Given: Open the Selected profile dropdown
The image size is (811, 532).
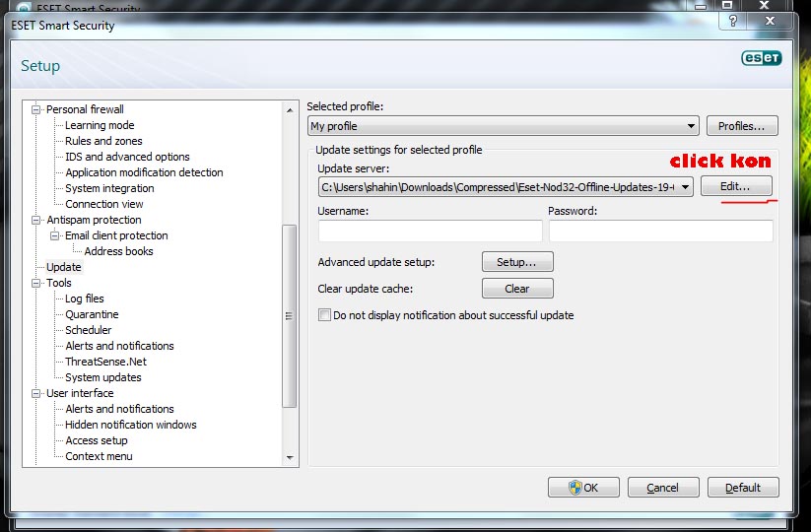Looking at the screenshot, I should click(503, 126).
